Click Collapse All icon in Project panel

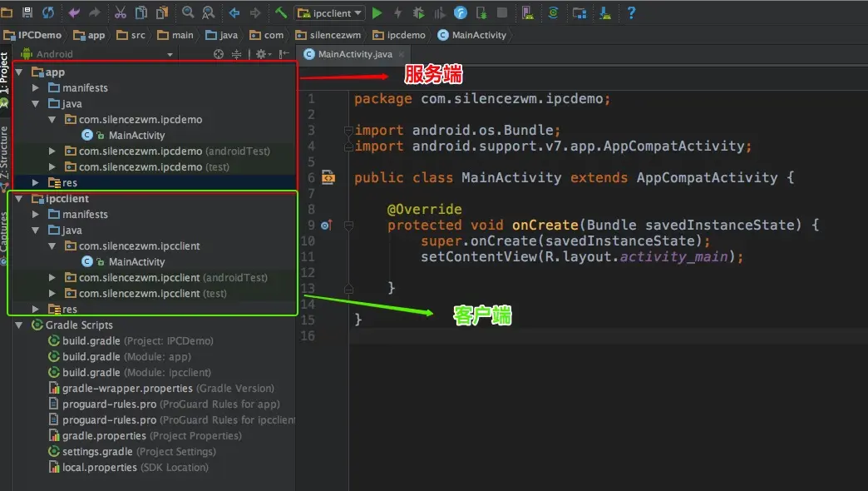pyautogui.click(x=236, y=54)
